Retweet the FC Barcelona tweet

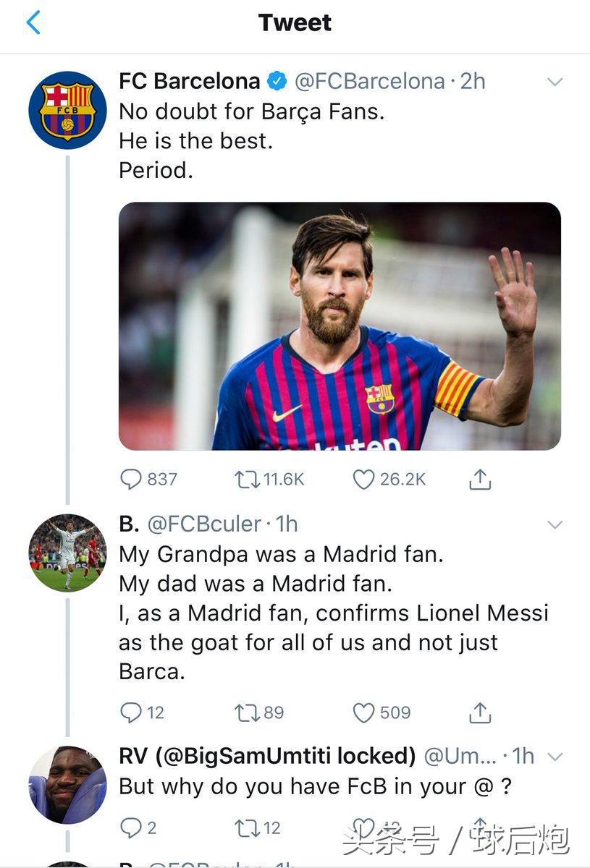click(247, 479)
